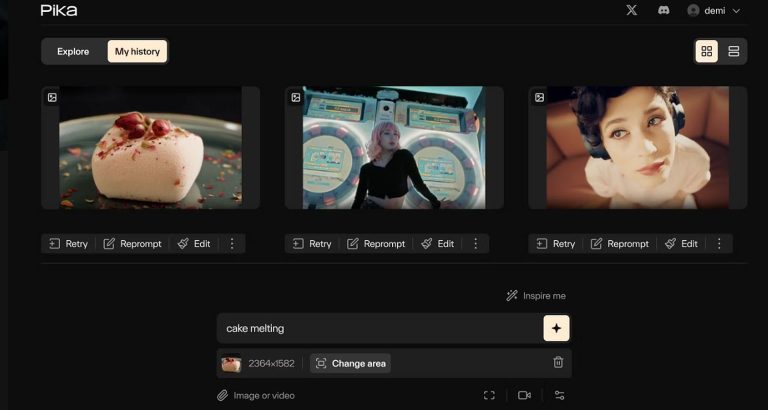Click the sparkle generate button

(x=557, y=328)
